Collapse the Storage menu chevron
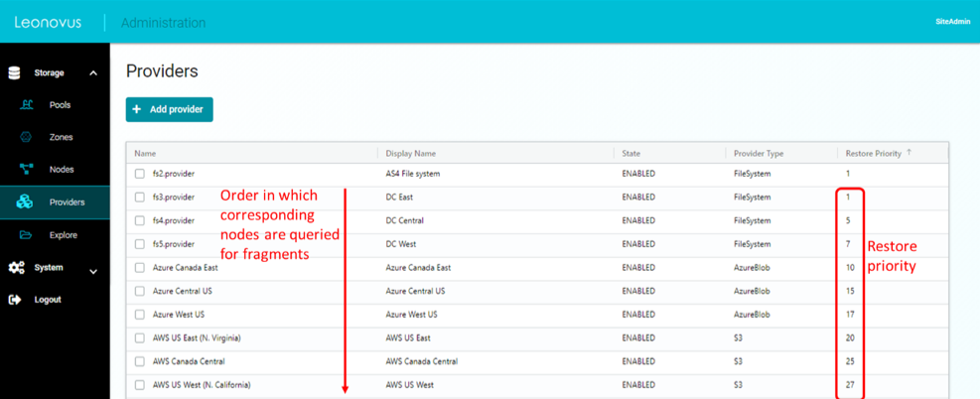The image size is (980, 399). (93, 73)
